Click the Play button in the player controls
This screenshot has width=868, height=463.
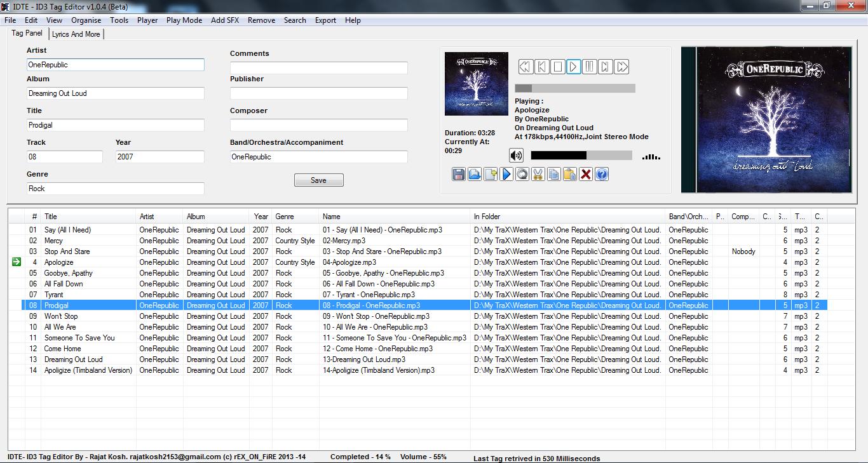coord(573,67)
